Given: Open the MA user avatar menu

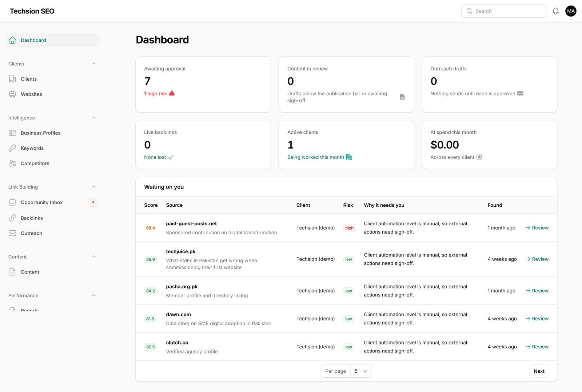Looking at the screenshot, I should (x=571, y=11).
